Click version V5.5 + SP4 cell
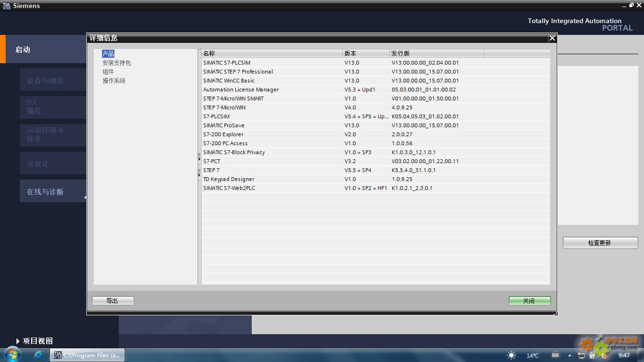 pos(358,170)
